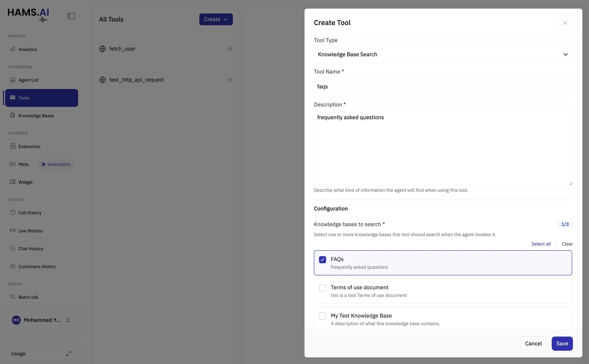Uncheck the FAQs knowledge base checkbox

[322, 259]
